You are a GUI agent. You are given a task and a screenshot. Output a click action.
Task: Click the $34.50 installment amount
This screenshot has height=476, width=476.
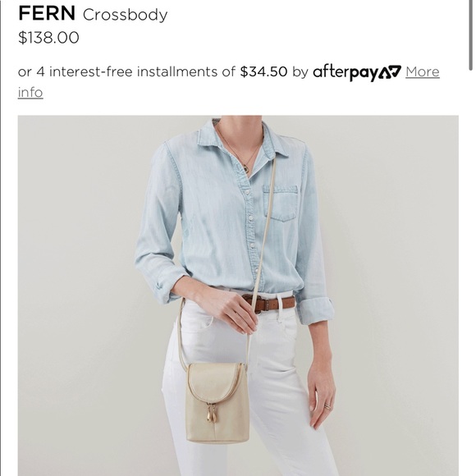click(x=263, y=72)
